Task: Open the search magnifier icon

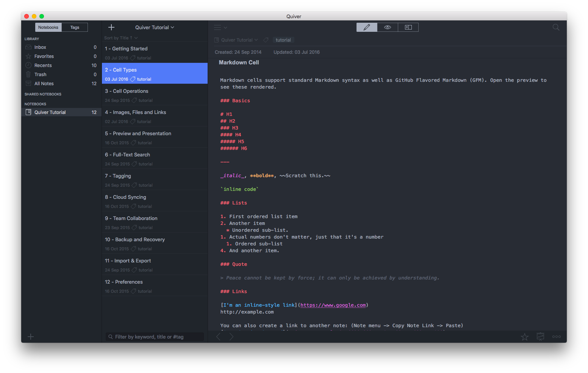Action: coord(556,27)
